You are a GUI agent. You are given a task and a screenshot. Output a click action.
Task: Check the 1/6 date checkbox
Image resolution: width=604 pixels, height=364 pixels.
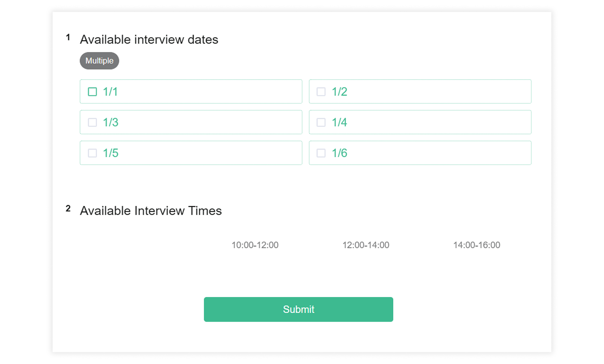click(321, 153)
